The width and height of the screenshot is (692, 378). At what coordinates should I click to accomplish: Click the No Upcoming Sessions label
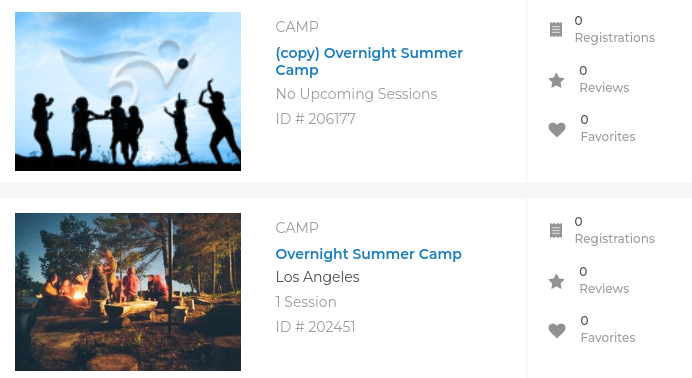pos(356,94)
